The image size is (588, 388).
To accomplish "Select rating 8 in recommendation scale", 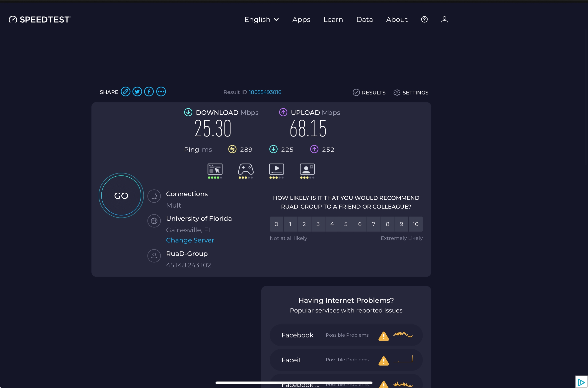I will [x=388, y=224].
